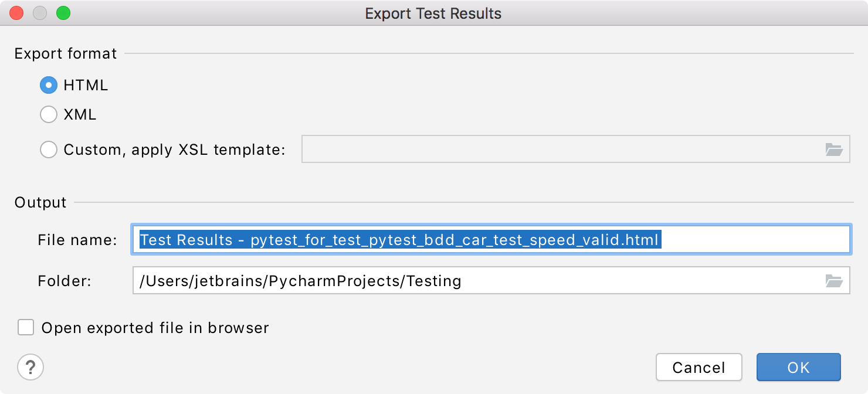Cancel the test results export
The width and height of the screenshot is (868, 394).
click(x=699, y=367)
